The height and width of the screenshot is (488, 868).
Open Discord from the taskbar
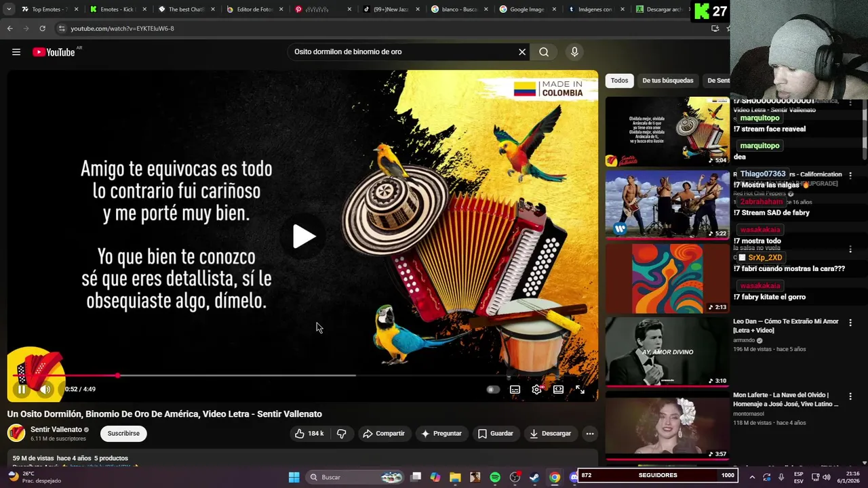pyautogui.click(x=574, y=477)
